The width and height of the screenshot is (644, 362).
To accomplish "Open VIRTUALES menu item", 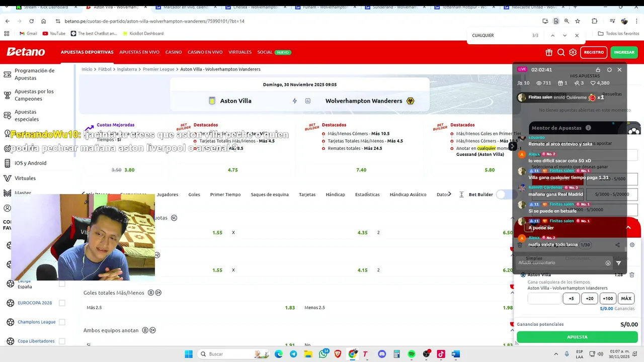I will [240, 52].
